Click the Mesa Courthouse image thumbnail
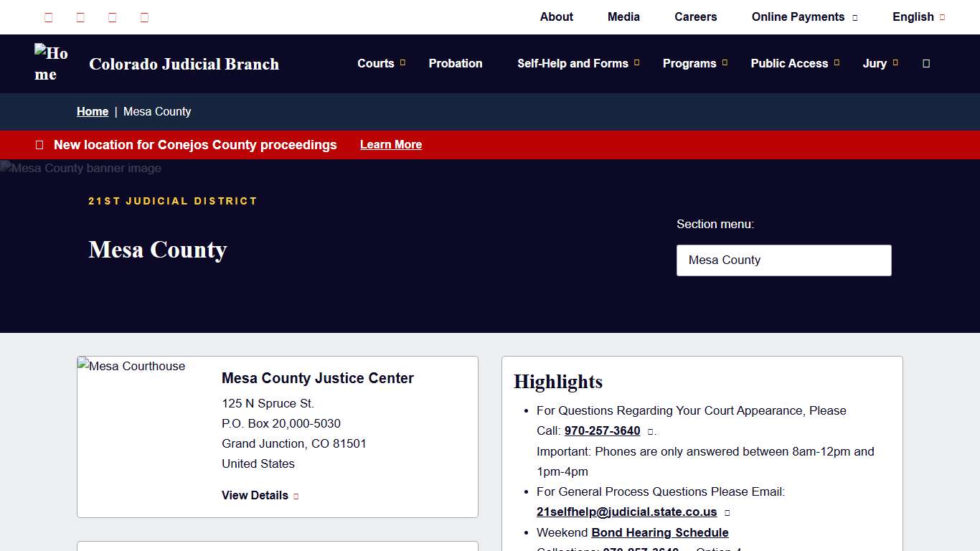The height and width of the screenshot is (551, 980). tap(131, 366)
